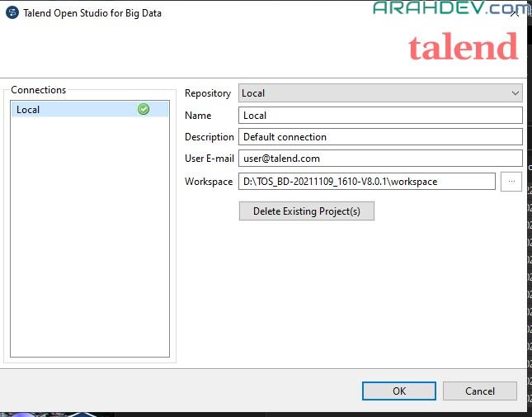Screen dimensions: 532x417
Task: Click the Name input field
Action: [x=379, y=116]
